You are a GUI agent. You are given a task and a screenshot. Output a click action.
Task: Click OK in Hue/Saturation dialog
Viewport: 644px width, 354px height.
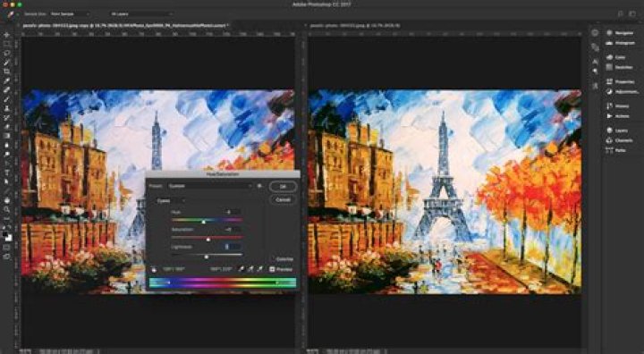pos(283,187)
